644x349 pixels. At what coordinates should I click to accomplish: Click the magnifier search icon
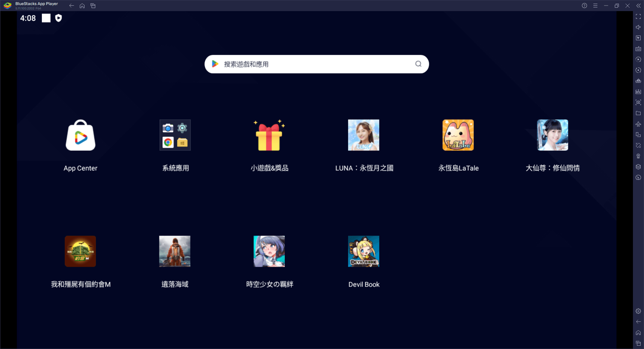coord(418,64)
